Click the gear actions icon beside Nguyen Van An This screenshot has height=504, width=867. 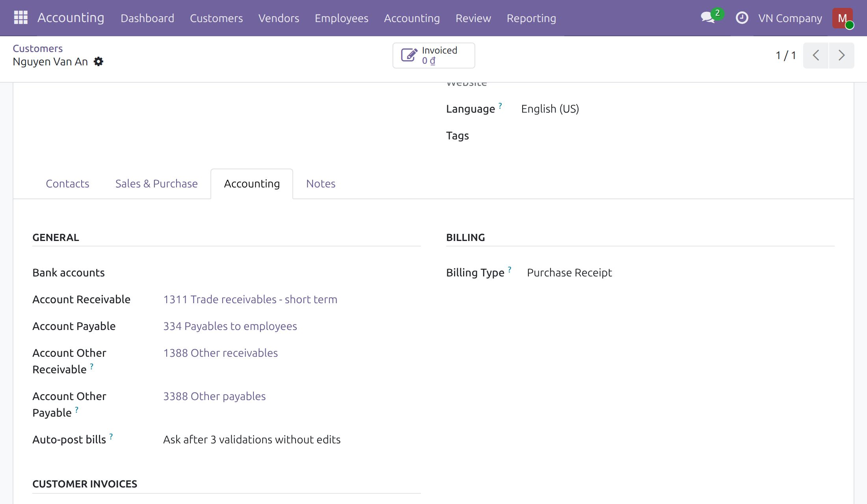[99, 61]
